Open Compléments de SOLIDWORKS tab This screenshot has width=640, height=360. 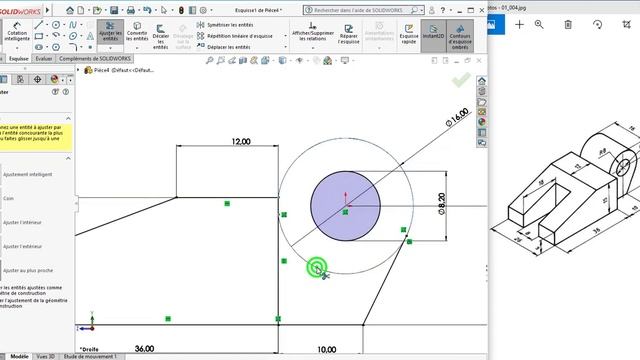coord(94,59)
